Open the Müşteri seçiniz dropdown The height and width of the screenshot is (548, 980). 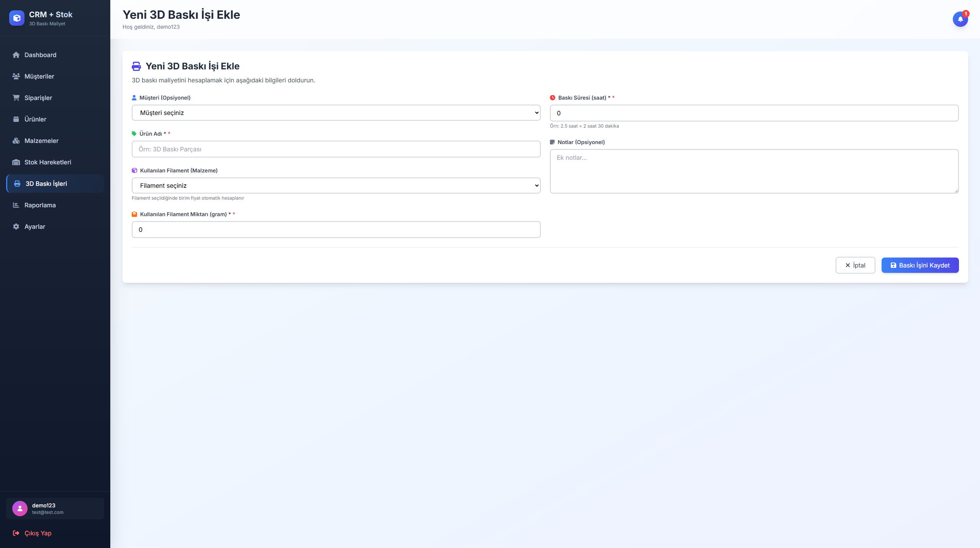pyautogui.click(x=336, y=113)
